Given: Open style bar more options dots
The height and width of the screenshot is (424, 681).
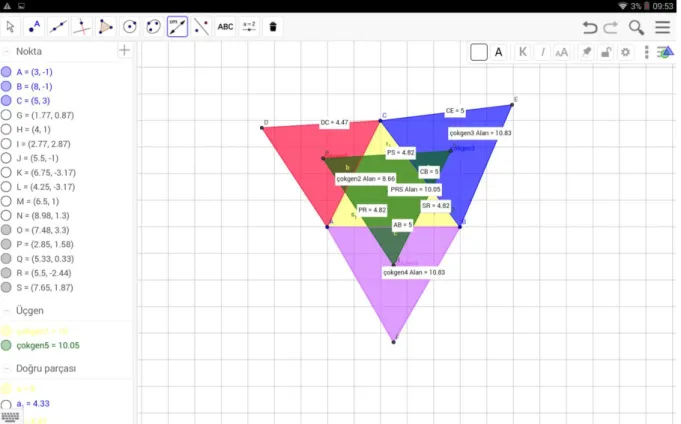Looking at the screenshot, I should click(x=646, y=52).
